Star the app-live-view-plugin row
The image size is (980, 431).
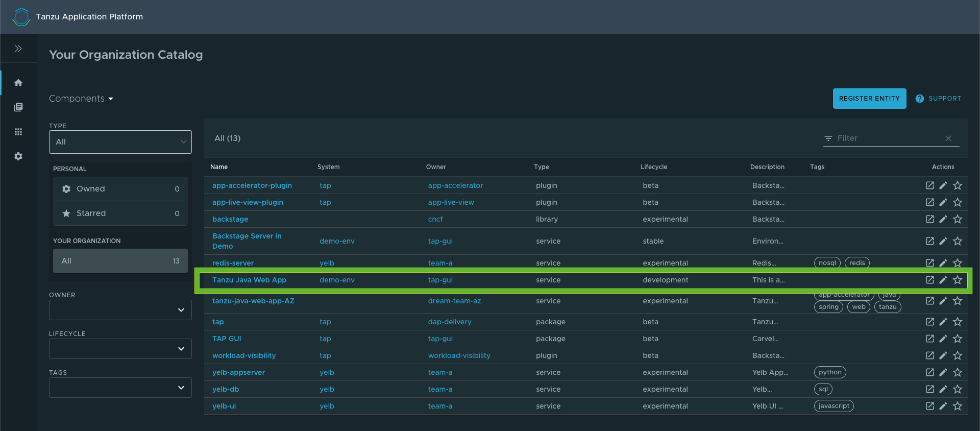pyautogui.click(x=958, y=202)
